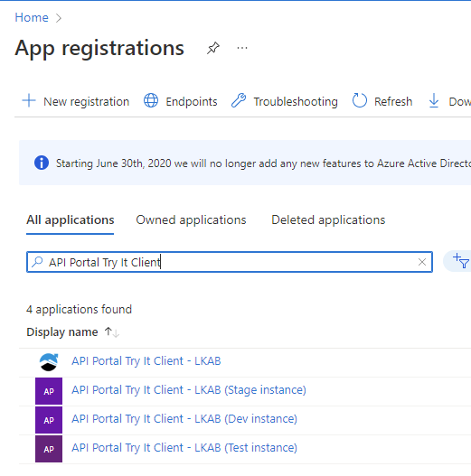Sort by Display name column
The height and width of the screenshot is (476, 471).
[62, 332]
